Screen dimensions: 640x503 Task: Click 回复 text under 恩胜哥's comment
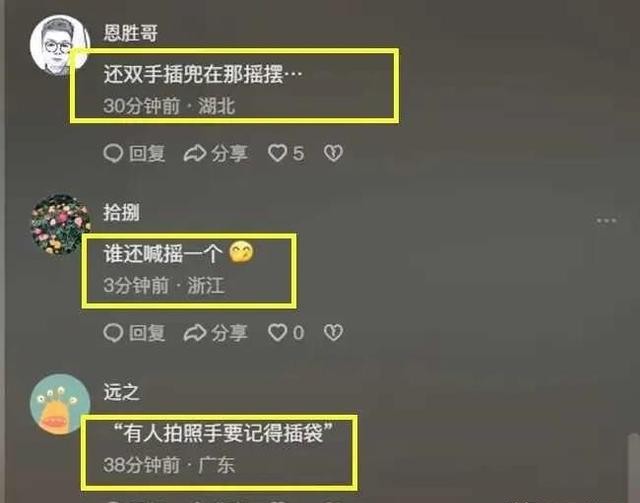point(147,154)
